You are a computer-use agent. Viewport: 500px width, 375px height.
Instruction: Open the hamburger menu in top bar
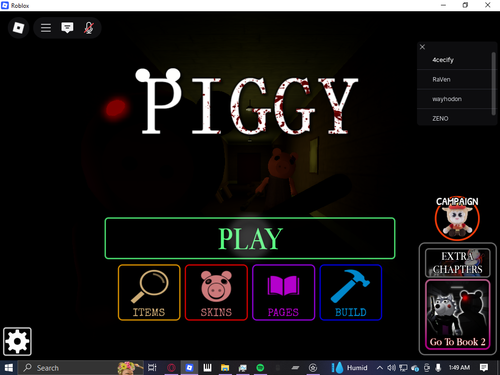coord(46,28)
